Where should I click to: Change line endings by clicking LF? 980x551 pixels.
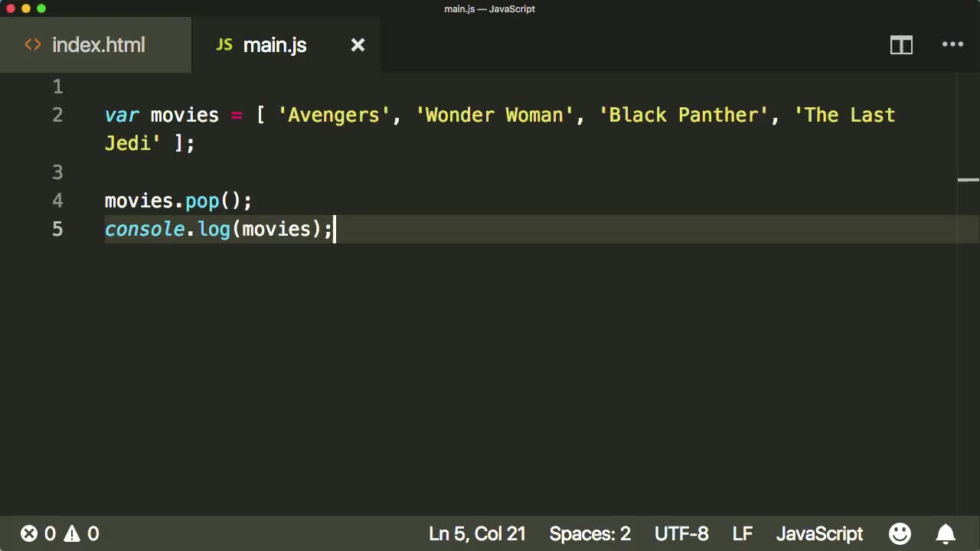741,533
